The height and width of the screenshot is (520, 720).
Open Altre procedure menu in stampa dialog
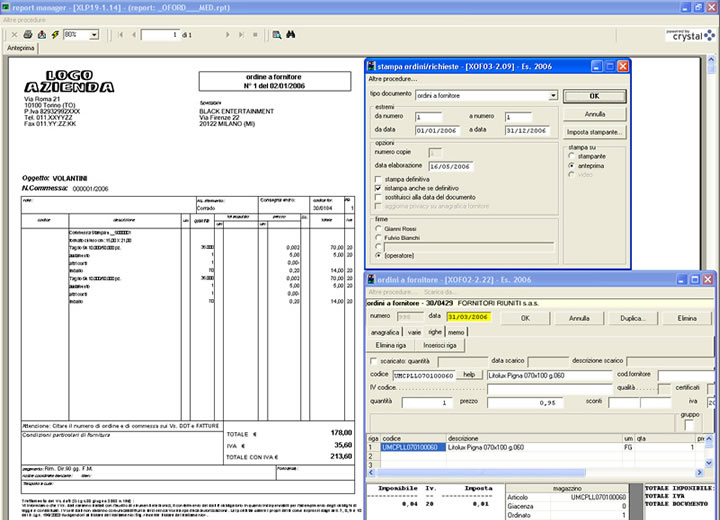coord(393,78)
